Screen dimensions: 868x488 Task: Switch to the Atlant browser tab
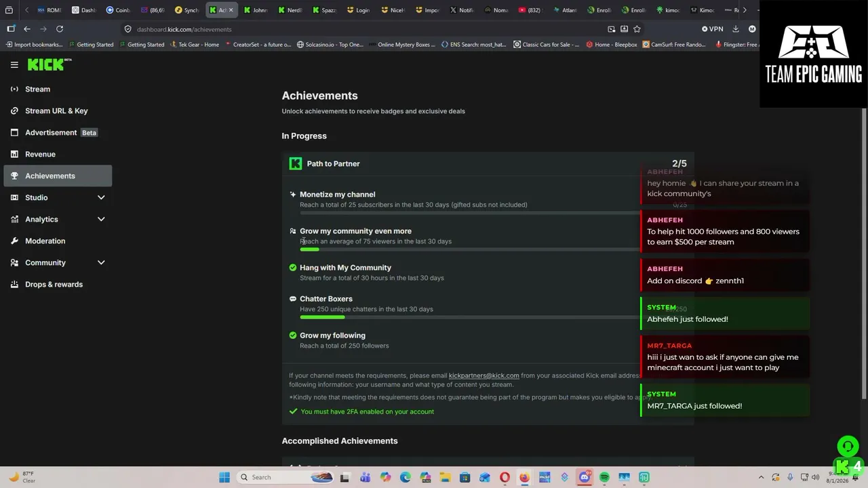tap(565, 10)
